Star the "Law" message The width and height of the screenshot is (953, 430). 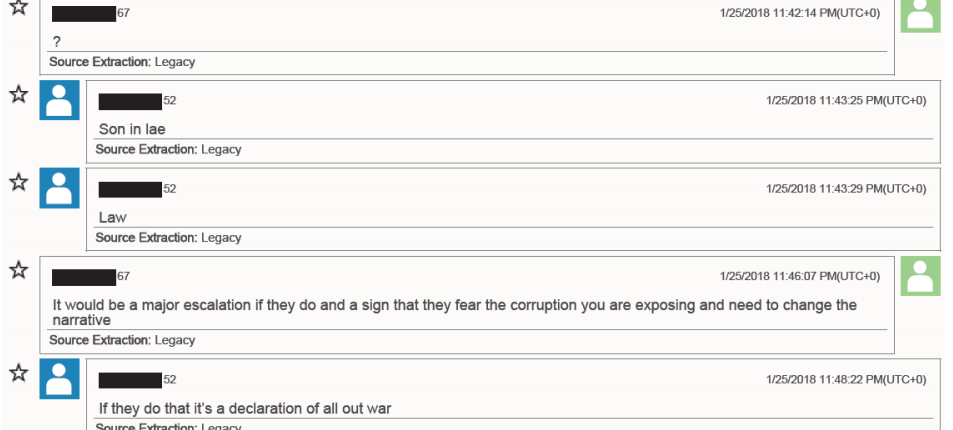[19, 182]
